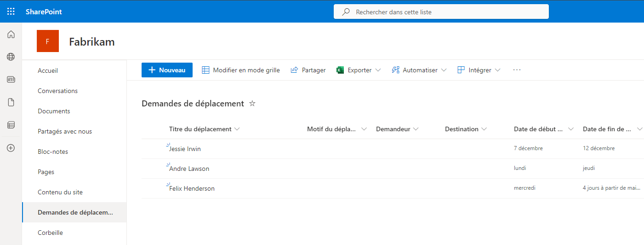The width and height of the screenshot is (644, 245).
Task: Click the 7 décembre start date cell
Action: click(528, 148)
